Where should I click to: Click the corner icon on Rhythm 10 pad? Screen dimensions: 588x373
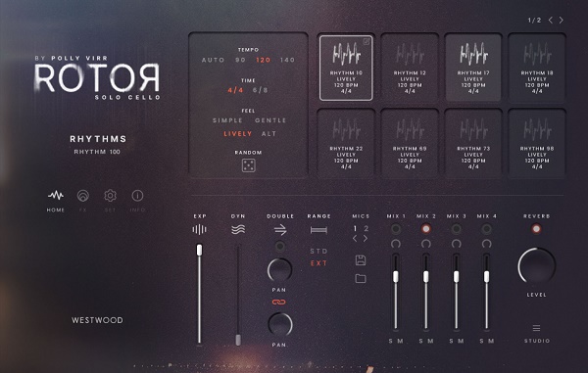[367, 42]
